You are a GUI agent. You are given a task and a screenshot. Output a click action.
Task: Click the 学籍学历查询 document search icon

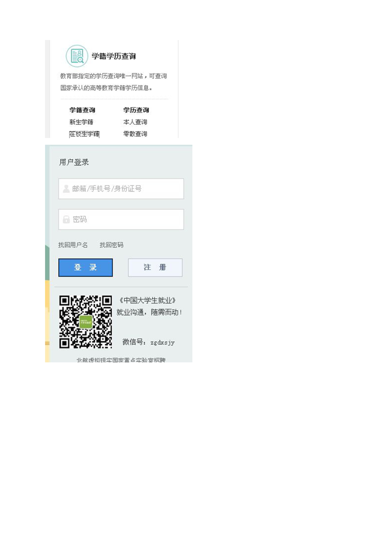coord(77,56)
